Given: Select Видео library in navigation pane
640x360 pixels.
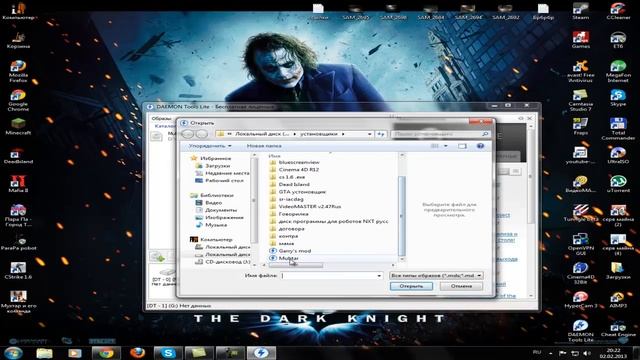Looking at the screenshot, I should pos(213,203).
